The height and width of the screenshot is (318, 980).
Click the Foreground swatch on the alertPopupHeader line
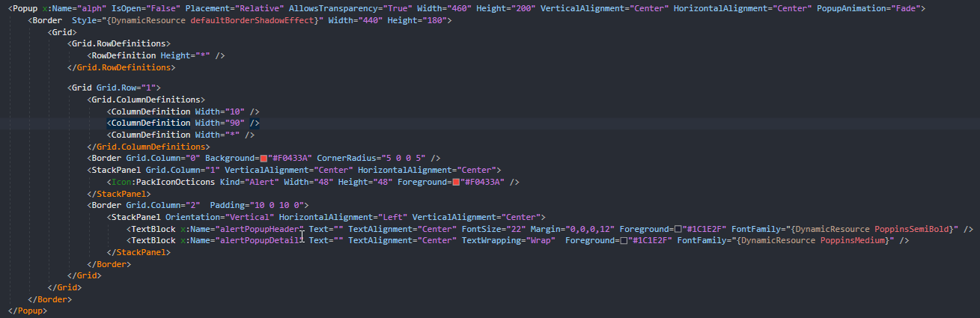pyautogui.click(x=678, y=229)
